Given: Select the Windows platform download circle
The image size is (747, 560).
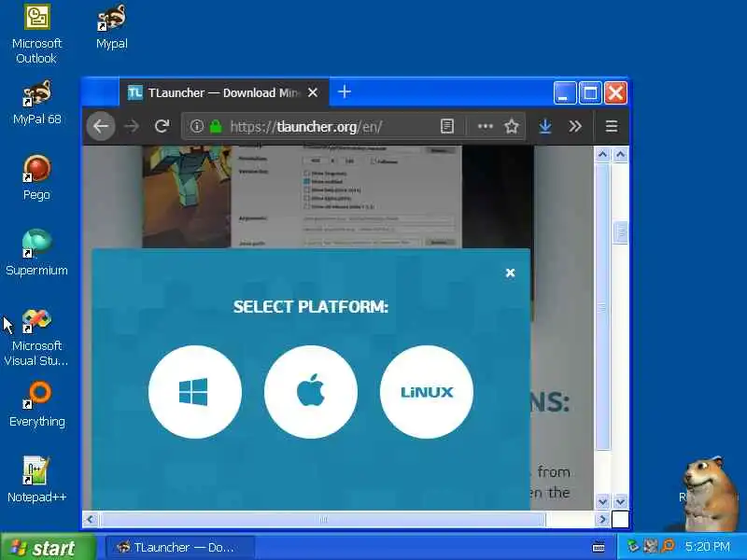Looking at the screenshot, I should pos(195,391).
